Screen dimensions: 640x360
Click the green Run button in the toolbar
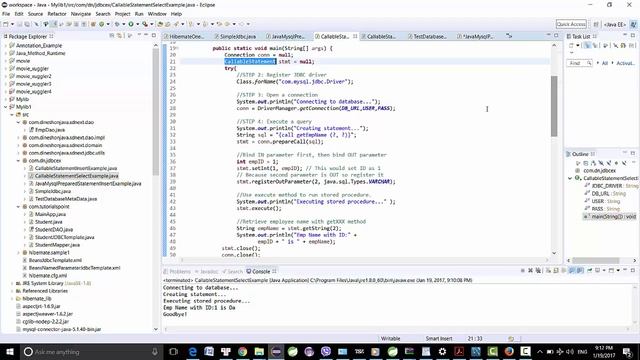[131, 24]
